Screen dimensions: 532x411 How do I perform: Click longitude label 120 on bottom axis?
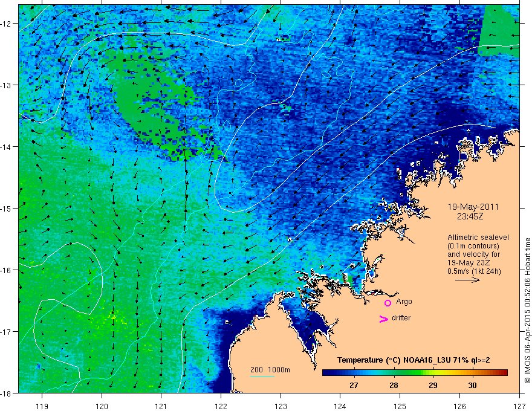point(102,406)
